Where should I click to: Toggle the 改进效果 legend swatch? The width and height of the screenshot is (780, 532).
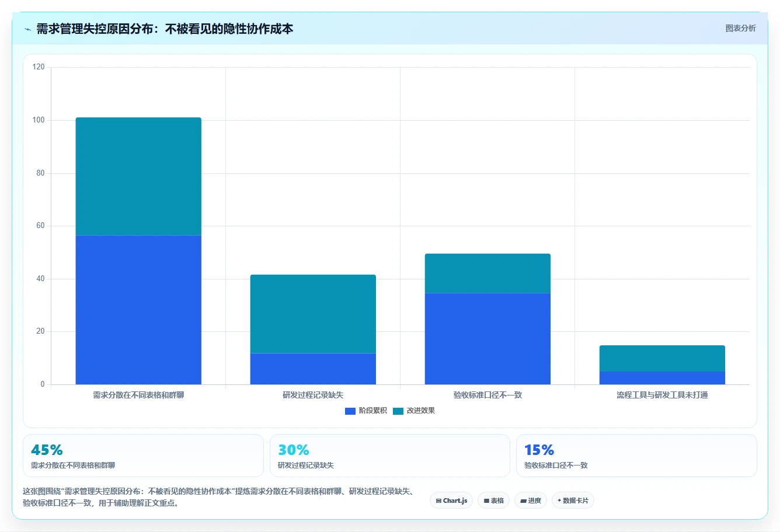point(398,411)
